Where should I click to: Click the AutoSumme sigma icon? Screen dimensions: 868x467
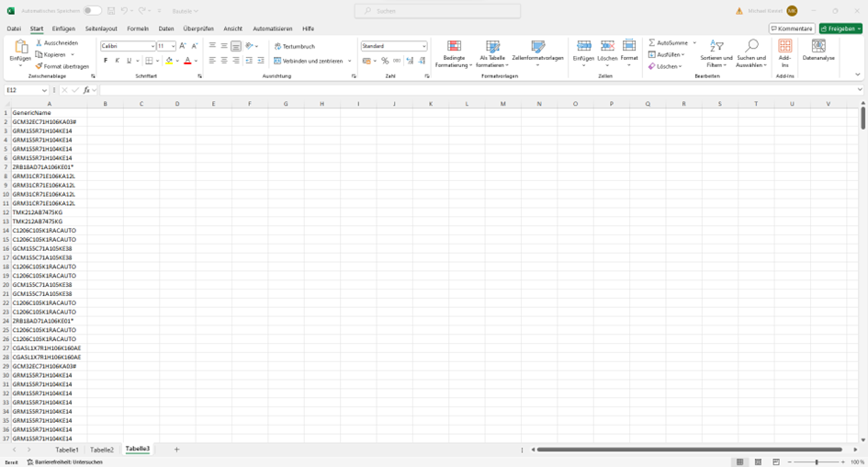pos(652,43)
